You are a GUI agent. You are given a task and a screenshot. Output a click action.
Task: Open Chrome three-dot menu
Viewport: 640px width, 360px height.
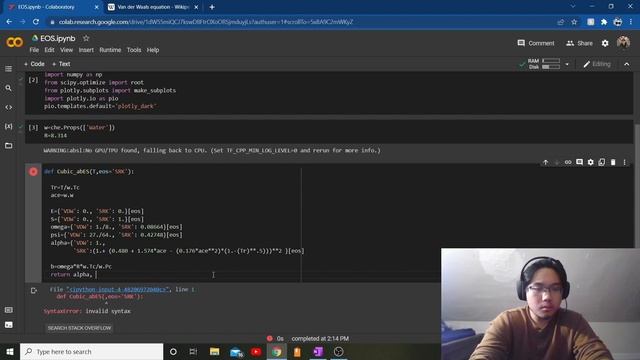pos(631,22)
